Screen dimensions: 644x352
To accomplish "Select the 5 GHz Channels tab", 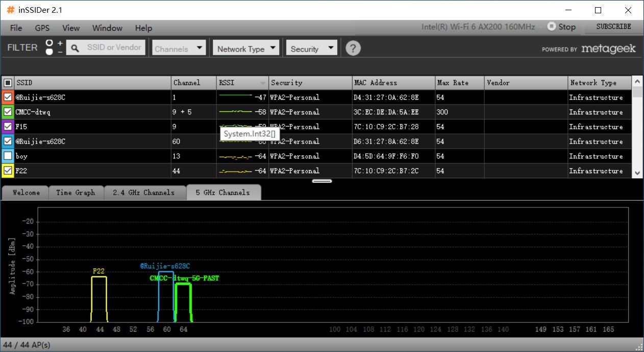I will (x=223, y=193).
